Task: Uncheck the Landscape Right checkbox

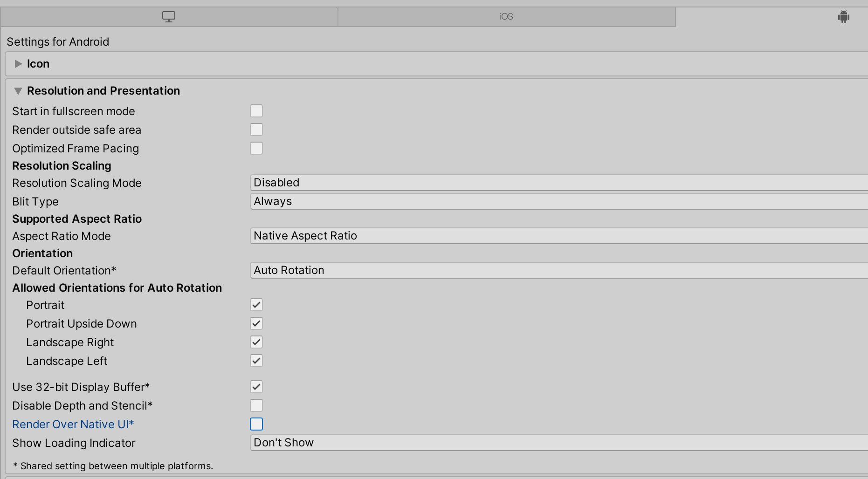Action: coord(256,342)
